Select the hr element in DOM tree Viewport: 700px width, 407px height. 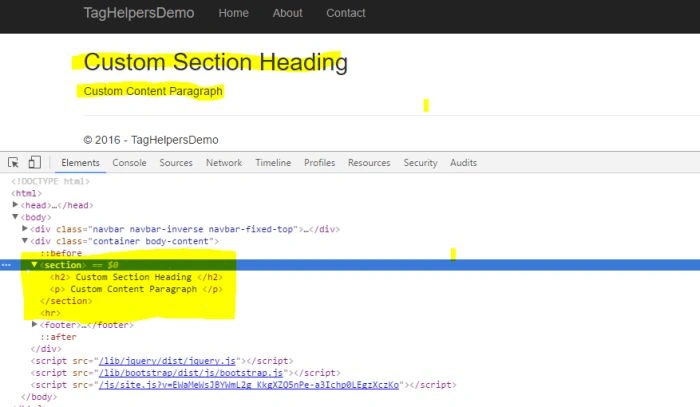coord(50,313)
